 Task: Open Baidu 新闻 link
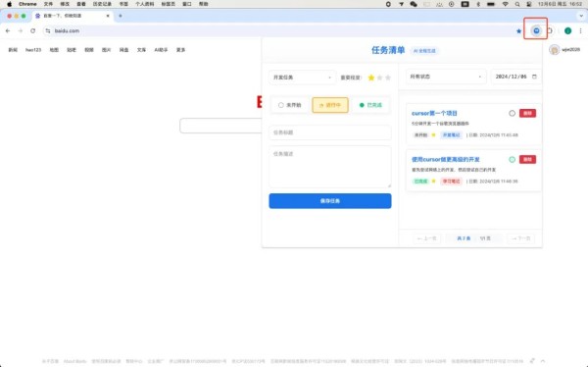pyautogui.click(x=13, y=50)
